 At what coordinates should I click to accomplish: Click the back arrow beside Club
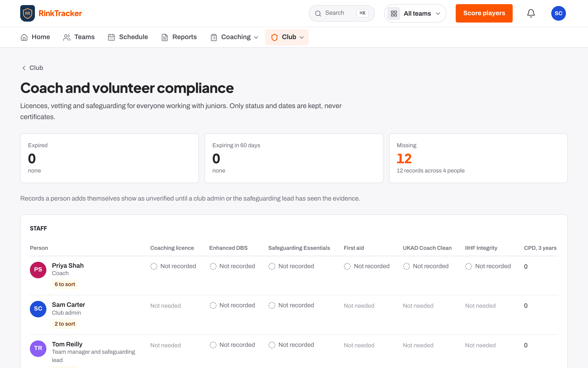coord(24,68)
